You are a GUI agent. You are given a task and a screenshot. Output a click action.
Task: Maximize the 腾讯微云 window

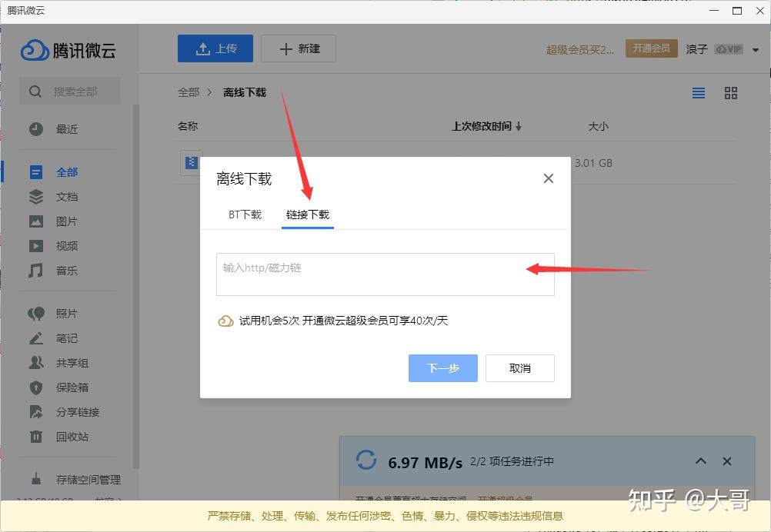coord(737,10)
